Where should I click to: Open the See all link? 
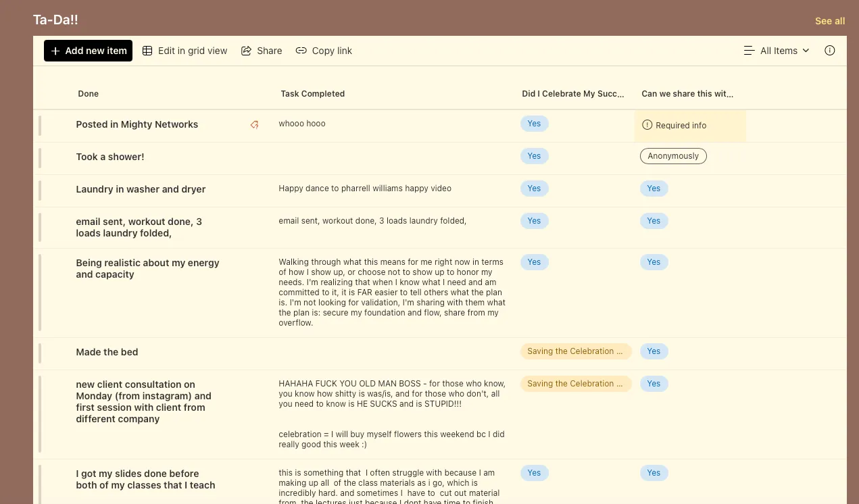pos(829,21)
